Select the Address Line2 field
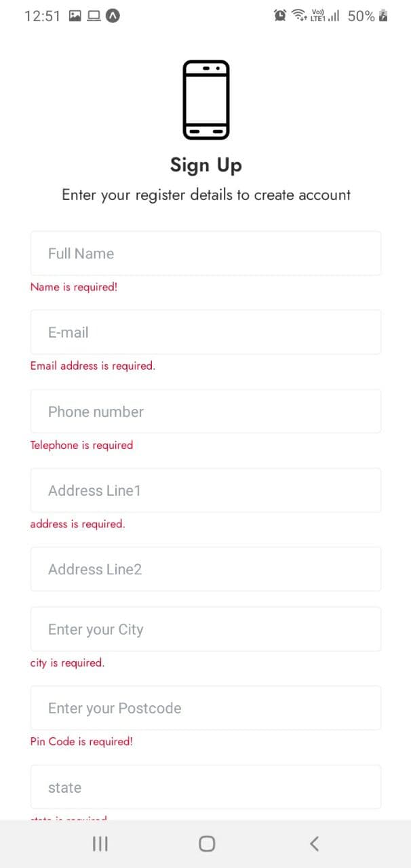 206,569
